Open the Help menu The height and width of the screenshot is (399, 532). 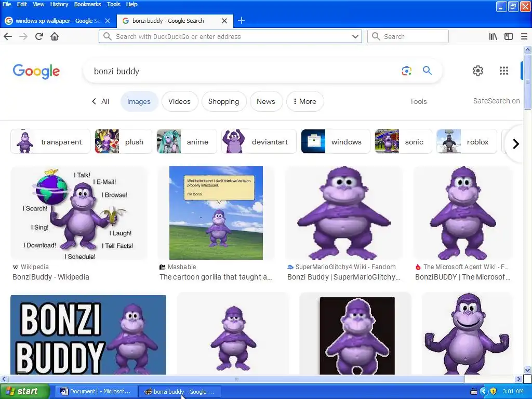point(131,4)
